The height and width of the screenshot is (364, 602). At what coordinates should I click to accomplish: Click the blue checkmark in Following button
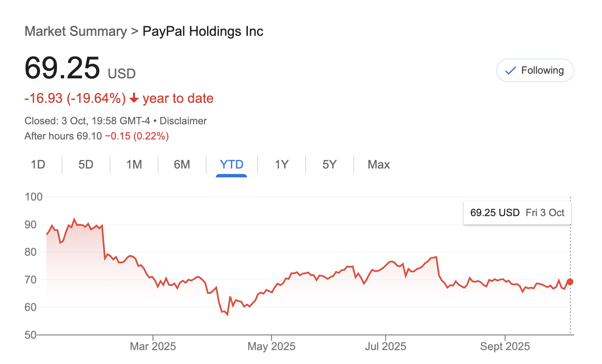[x=511, y=70]
